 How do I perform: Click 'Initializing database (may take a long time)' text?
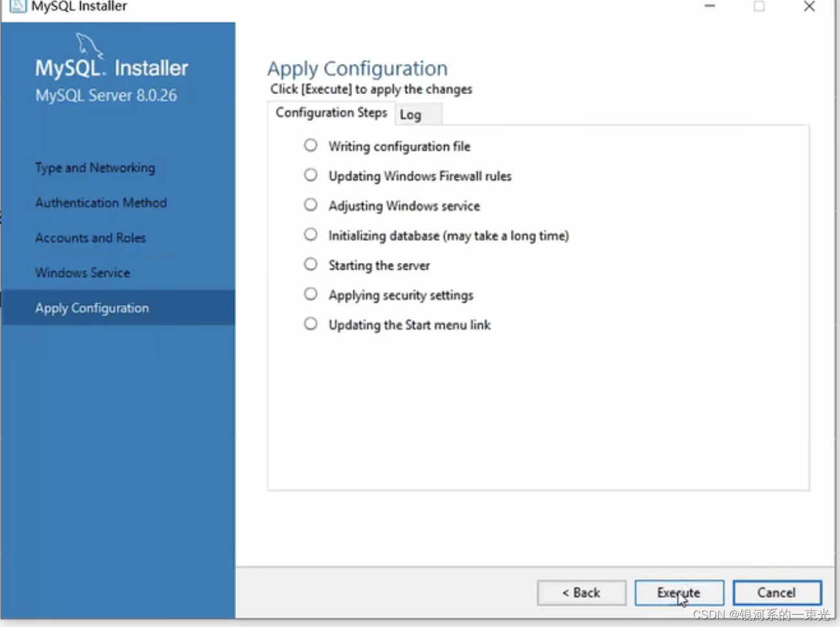pos(449,236)
